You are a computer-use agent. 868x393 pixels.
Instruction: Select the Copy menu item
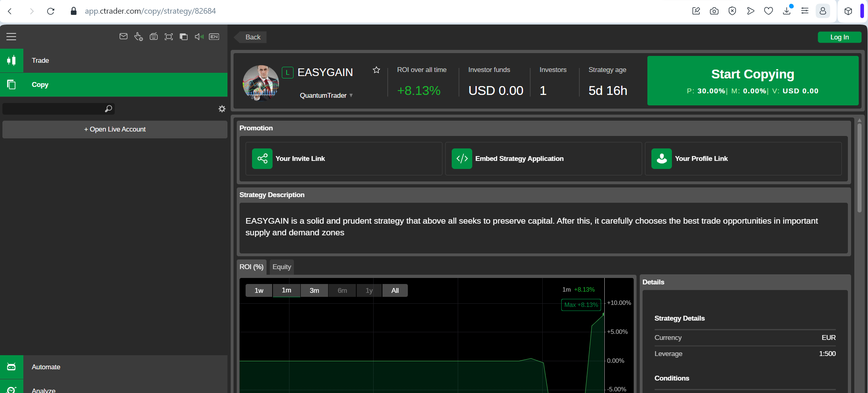114,84
